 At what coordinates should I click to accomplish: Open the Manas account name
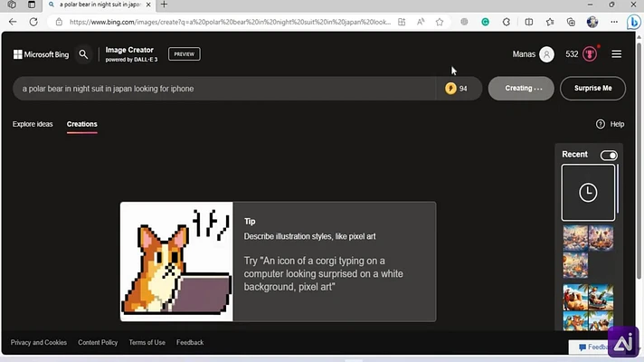click(524, 54)
